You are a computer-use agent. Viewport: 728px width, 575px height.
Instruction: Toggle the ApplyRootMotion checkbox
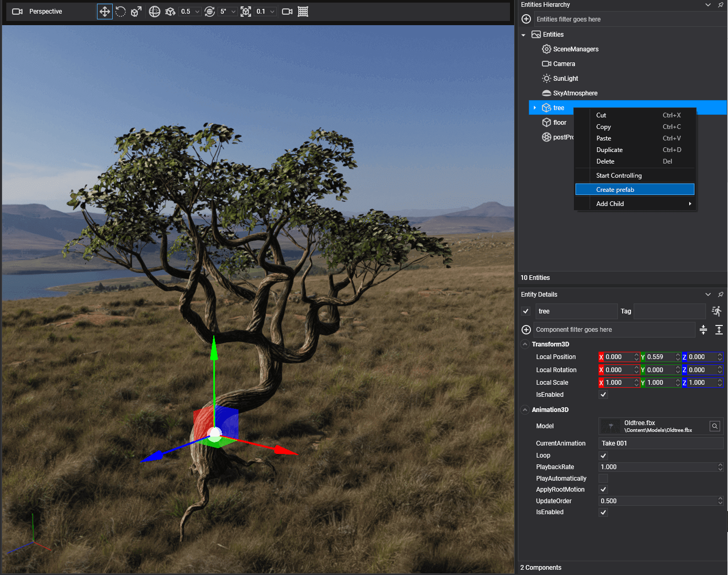603,490
